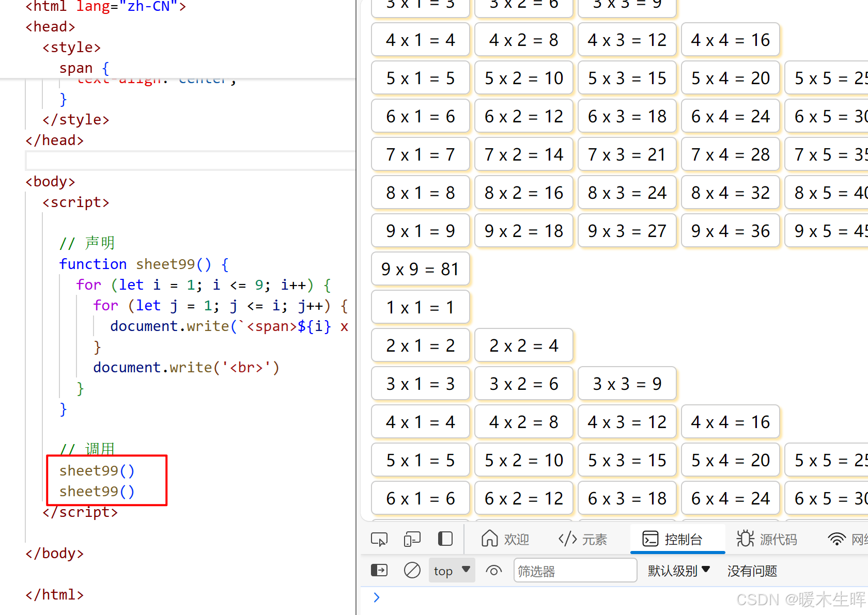This screenshot has width=868, height=615.
Task: Click the document.write span template line
Action: pyautogui.click(x=229, y=326)
